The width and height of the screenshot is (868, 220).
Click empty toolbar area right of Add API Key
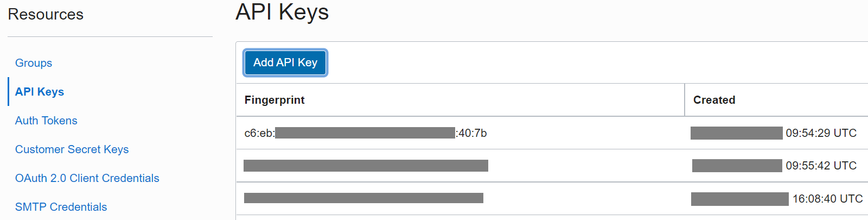click(542, 62)
